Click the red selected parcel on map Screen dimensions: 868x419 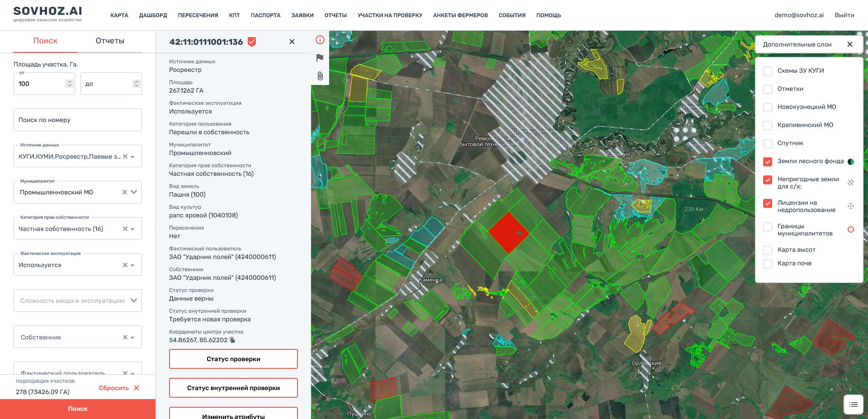tap(509, 233)
